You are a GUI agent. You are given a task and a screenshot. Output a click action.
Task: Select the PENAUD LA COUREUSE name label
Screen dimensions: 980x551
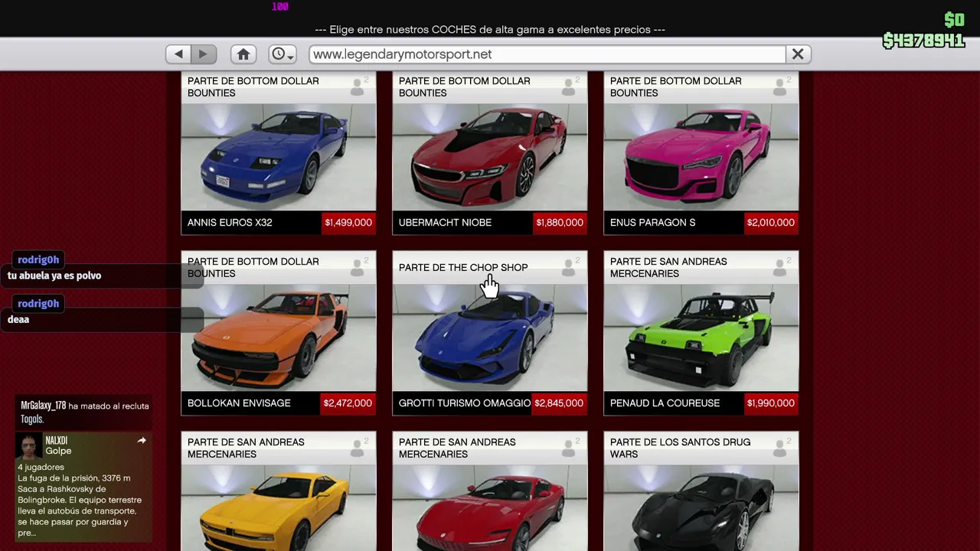coord(665,403)
